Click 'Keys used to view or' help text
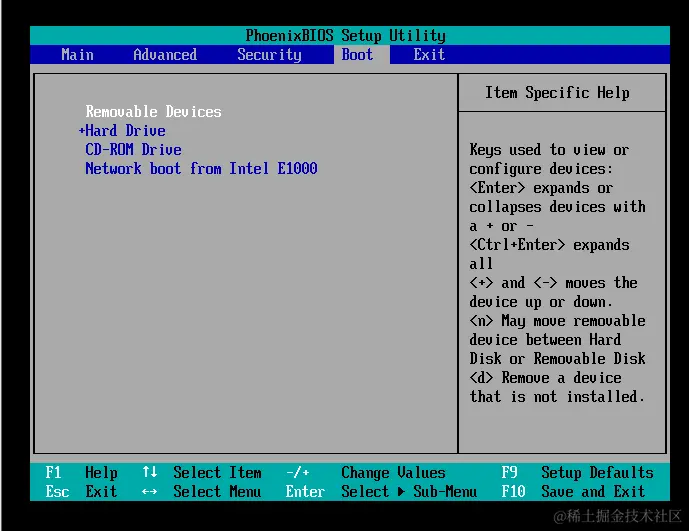This screenshot has height=531, width=689. pyautogui.click(x=549, y=150)
